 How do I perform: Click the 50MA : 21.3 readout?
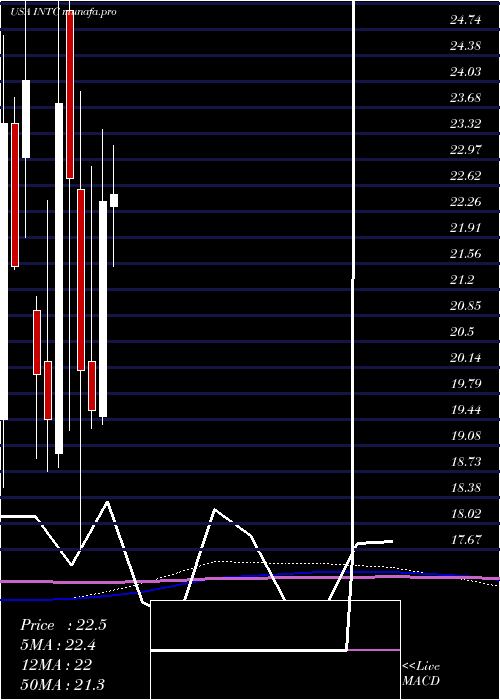(62, 684)
